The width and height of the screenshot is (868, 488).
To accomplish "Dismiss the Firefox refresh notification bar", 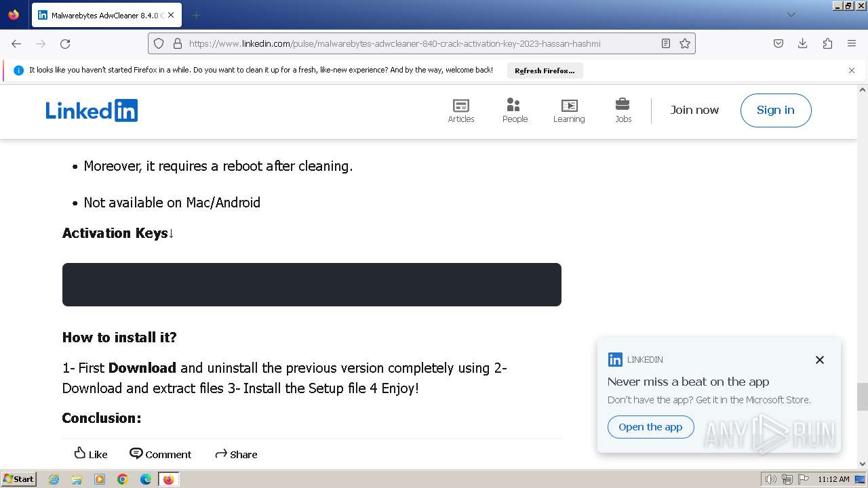I will point(852,70).
